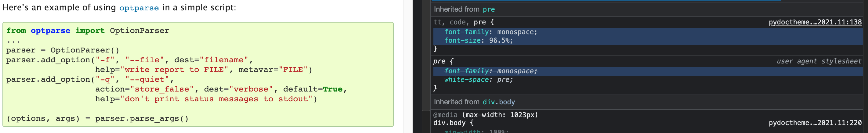Screen dimensions: 868x133
Task: Select the font-size property name
Action: (462, 40)
